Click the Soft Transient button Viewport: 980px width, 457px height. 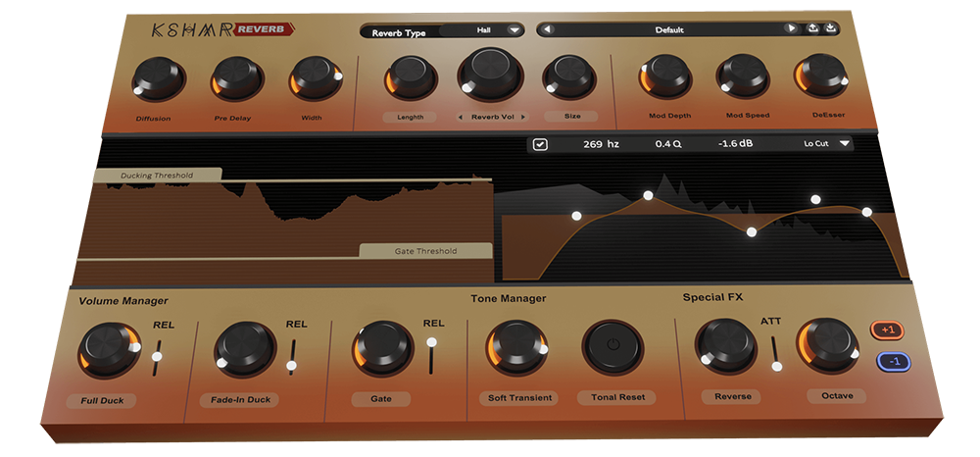click(519, 397)
